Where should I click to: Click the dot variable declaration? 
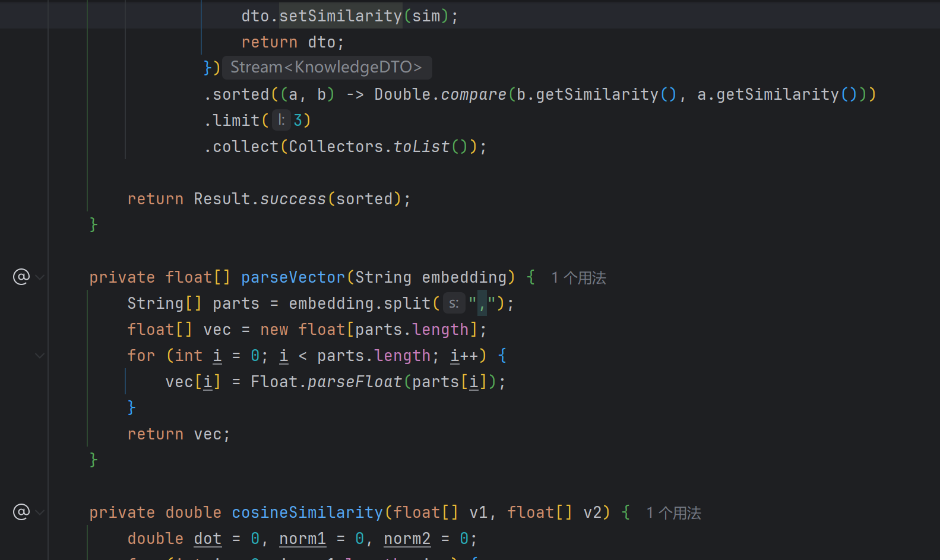208,539
